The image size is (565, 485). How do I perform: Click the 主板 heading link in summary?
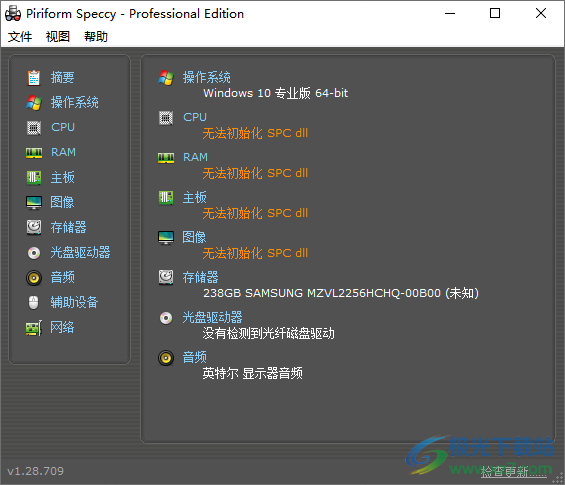pos(195,197)
